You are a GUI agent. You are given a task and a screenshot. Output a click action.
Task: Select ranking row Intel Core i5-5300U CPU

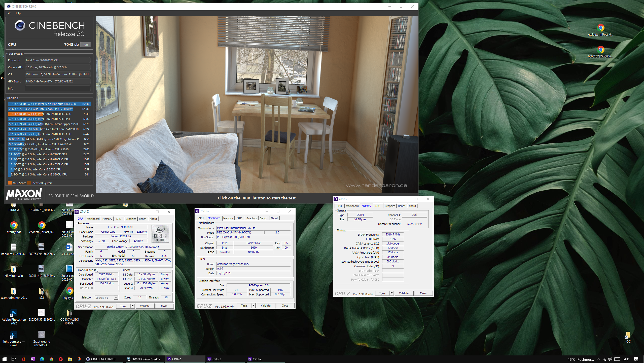[x=49, y=174]
